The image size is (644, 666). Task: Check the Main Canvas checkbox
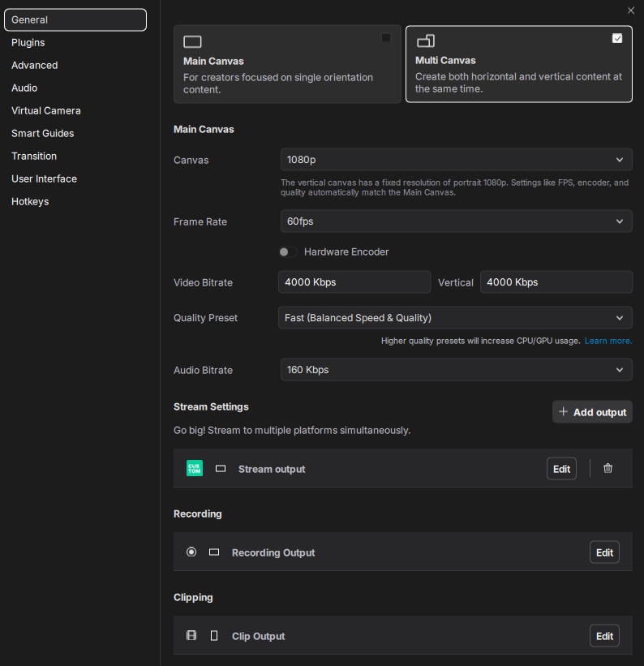point(386,38)
